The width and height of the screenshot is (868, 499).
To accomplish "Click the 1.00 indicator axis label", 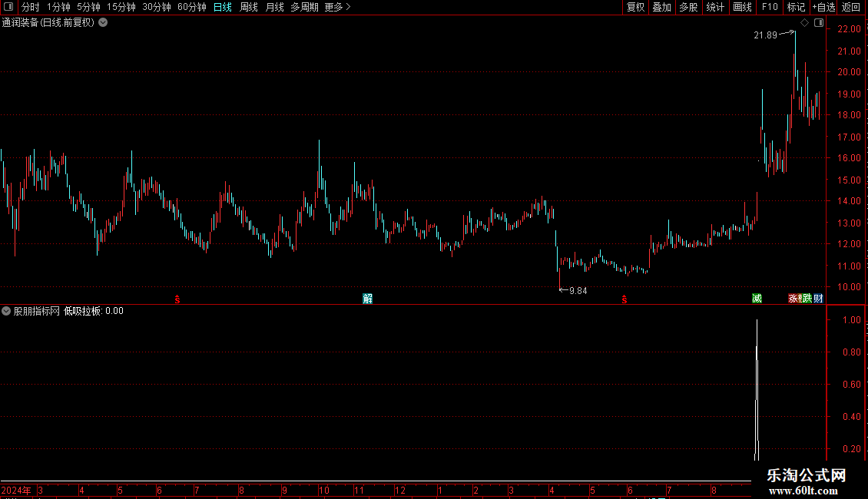I will [x=851, y=320].
